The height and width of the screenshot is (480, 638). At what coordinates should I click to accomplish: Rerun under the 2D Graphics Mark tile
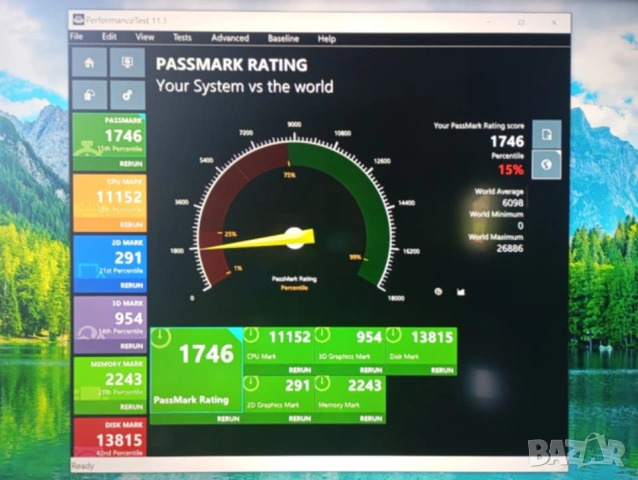pos(299,419)
